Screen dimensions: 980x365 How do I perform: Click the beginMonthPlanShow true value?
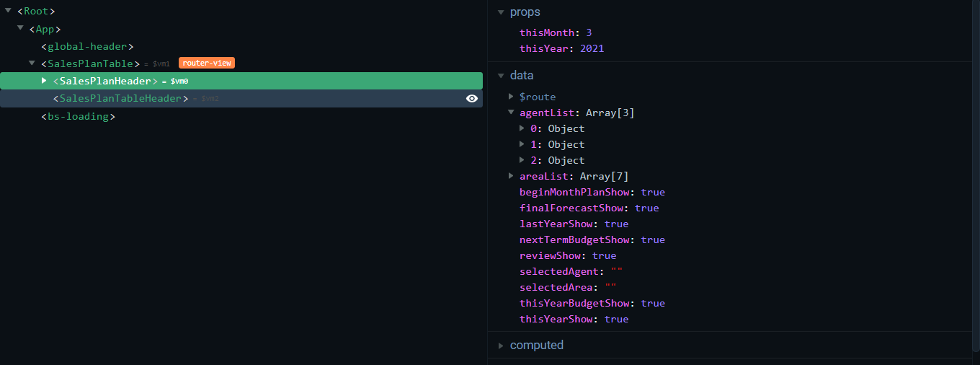652,193
